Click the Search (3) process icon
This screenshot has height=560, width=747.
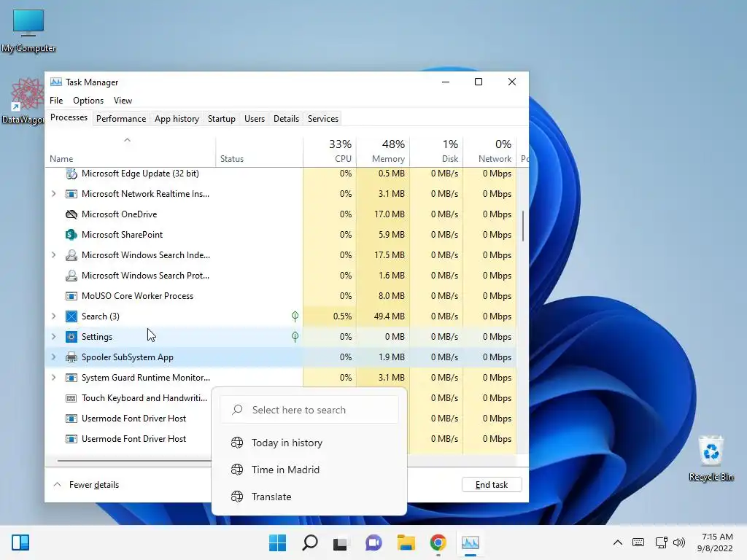[71, 316]
